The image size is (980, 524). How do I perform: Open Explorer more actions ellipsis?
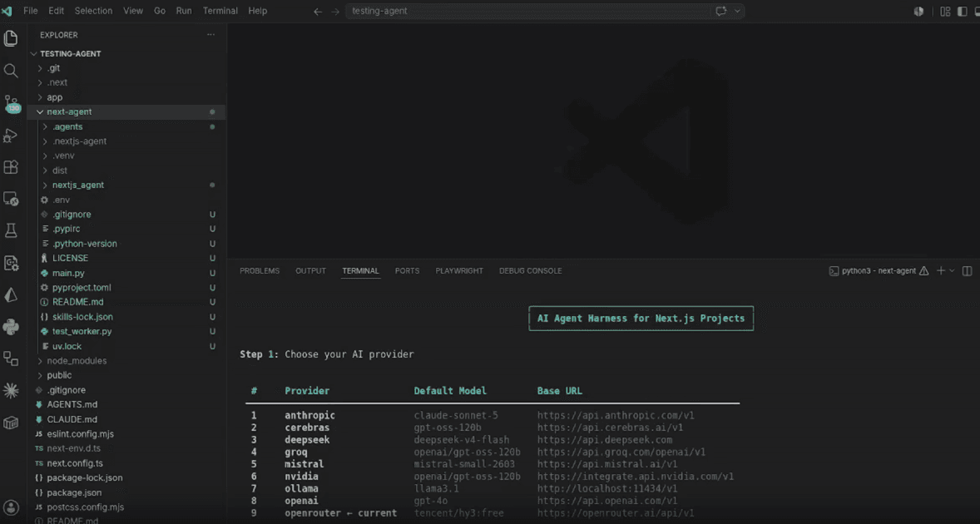point(210,35)
